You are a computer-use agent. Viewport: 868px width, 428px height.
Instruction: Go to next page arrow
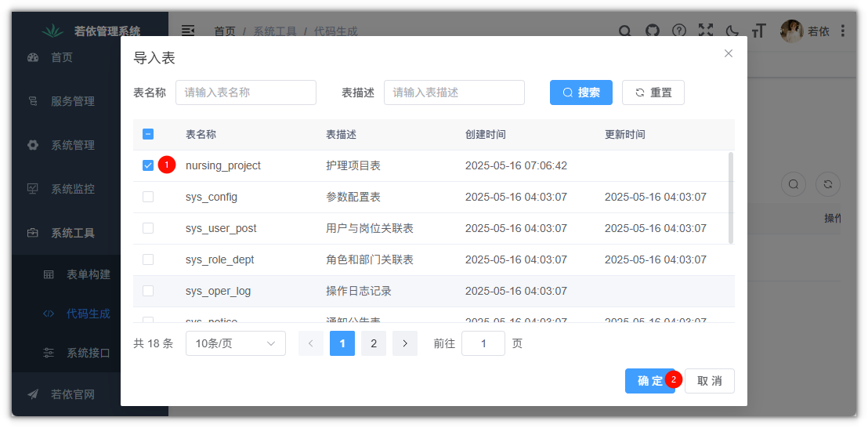(x=405, y=343)
